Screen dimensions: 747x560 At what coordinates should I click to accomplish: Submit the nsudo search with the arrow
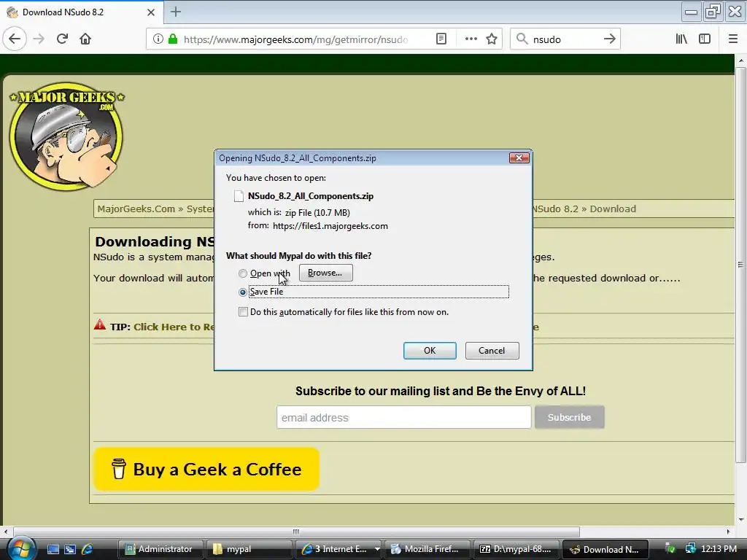[609, 39]
